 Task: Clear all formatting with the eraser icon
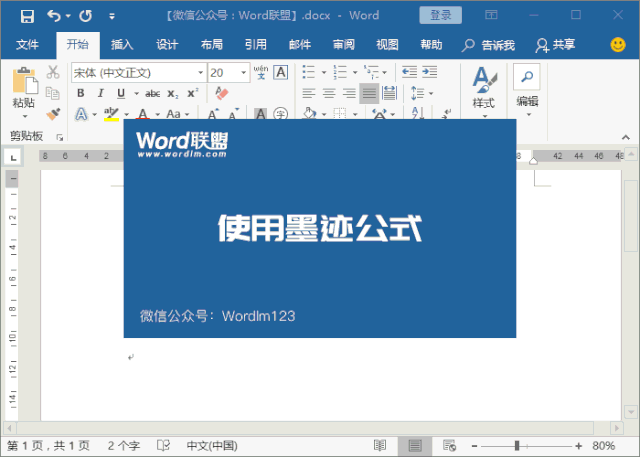(x=222, y=93)
